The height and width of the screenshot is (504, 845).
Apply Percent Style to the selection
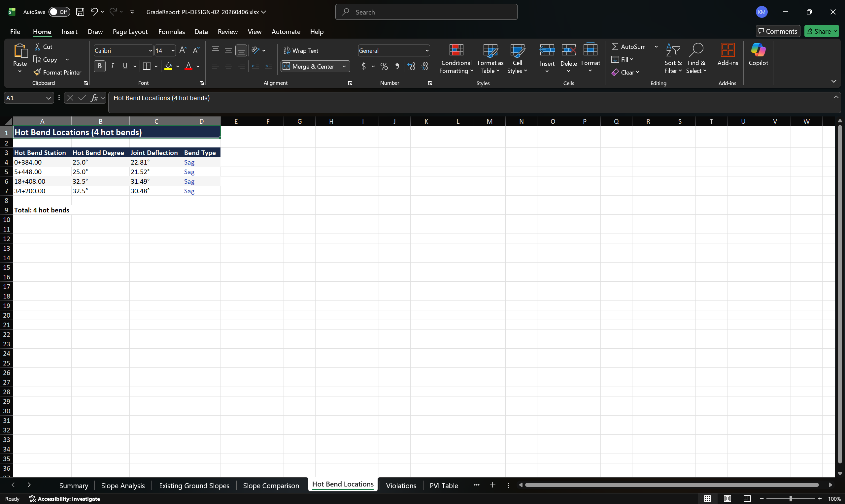click(384, 66)
